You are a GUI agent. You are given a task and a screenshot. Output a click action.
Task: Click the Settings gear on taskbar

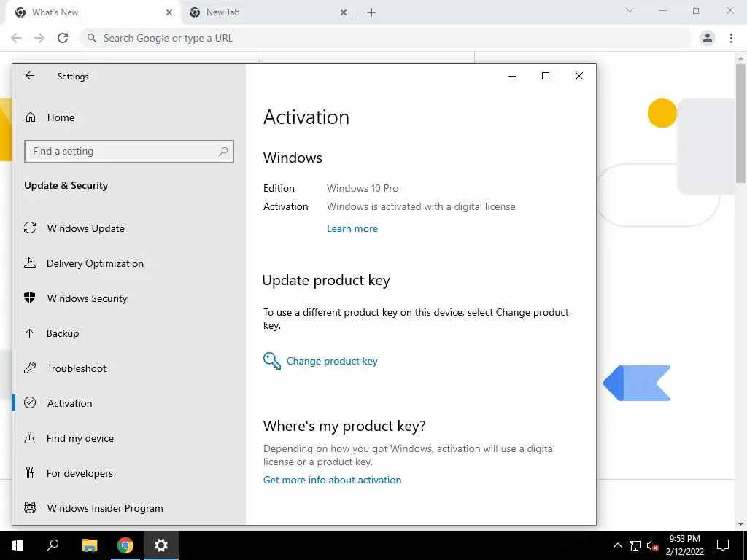click(161, 545)
